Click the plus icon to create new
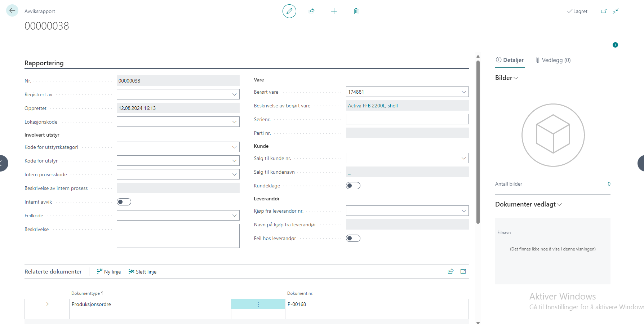Screen dimensions: 644x324 334,11
